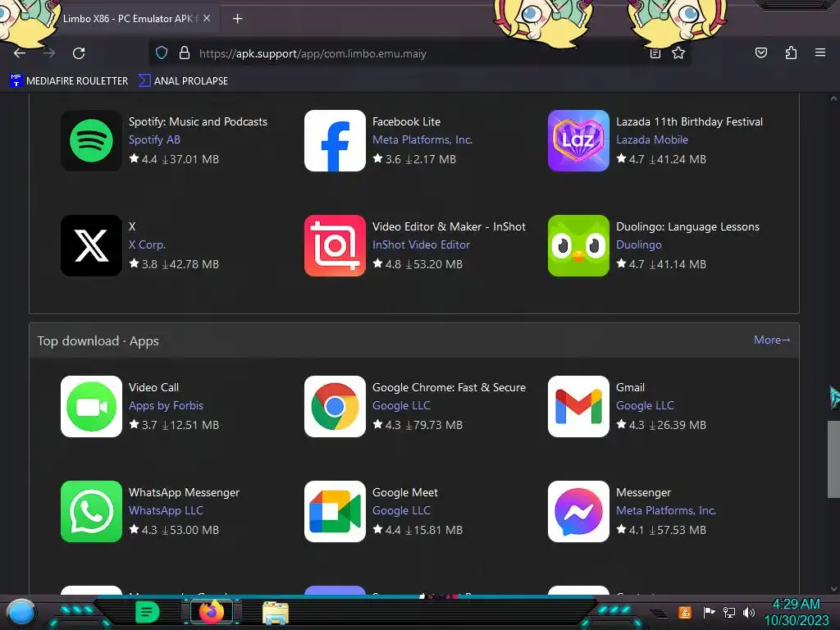
Task: Open Lazada Mobile developer link
Action: (652, 139)
